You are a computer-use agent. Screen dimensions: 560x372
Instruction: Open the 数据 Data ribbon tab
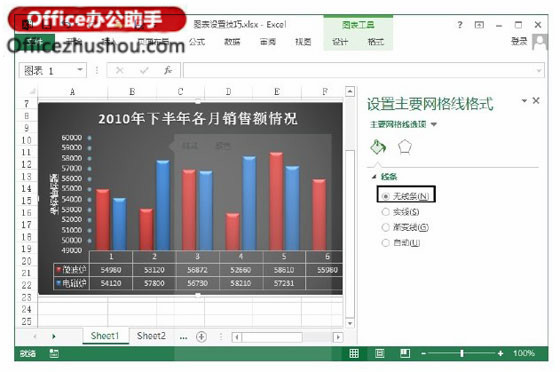(x=232, y=42)
